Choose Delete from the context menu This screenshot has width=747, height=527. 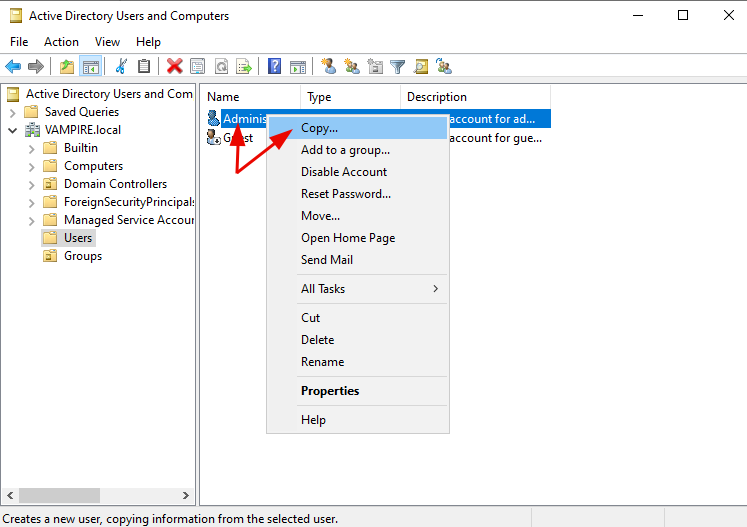(x=358, y=340)
